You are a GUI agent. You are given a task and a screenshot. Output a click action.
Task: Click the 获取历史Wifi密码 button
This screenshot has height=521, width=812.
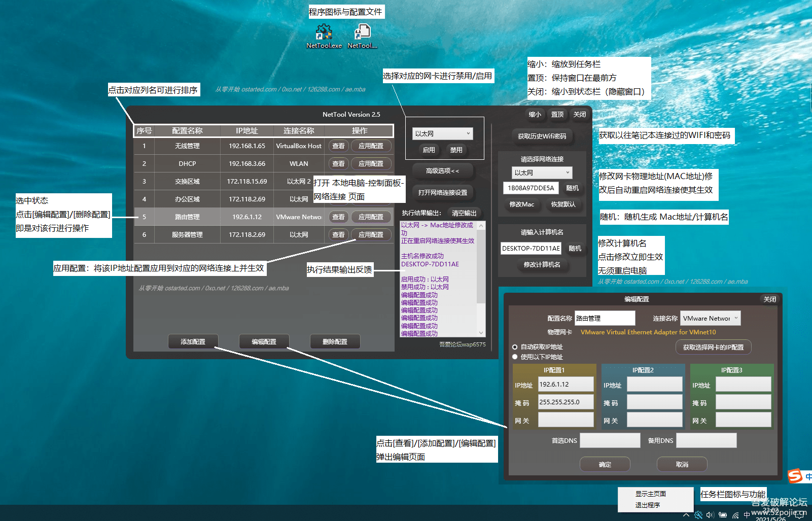click(x=542, y=136)
